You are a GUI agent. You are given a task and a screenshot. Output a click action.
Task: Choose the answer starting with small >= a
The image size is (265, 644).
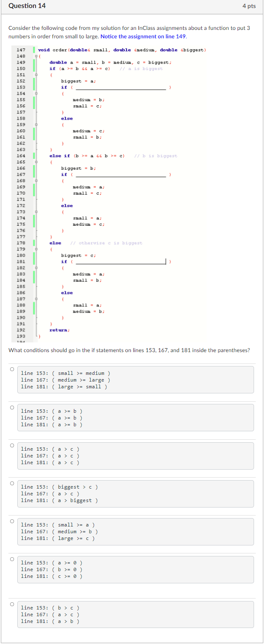[12, 521]
